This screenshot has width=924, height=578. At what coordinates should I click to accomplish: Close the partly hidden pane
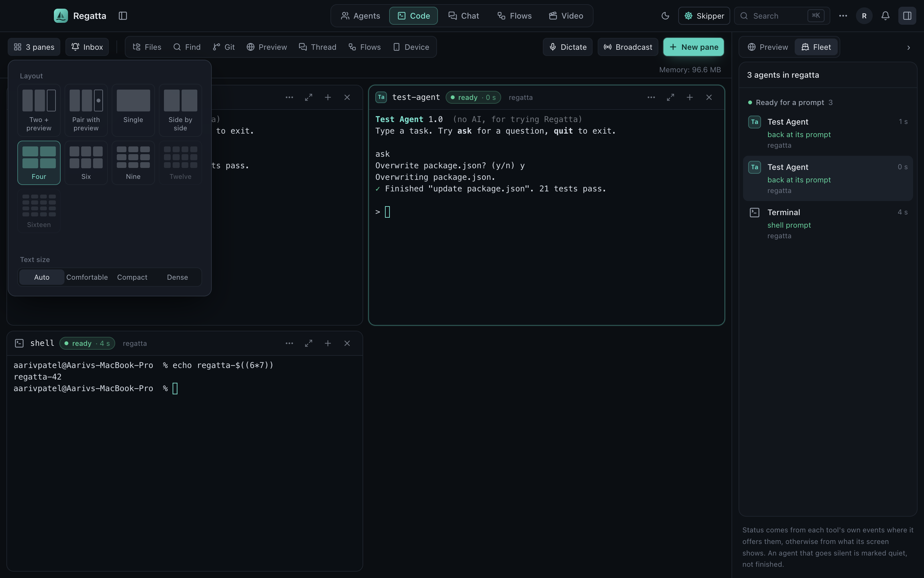(x=347, y=98)
